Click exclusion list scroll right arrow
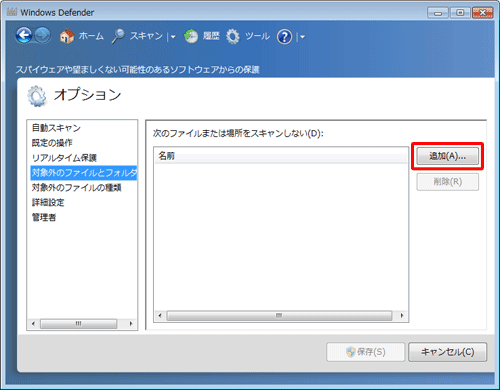 (402, 315)
